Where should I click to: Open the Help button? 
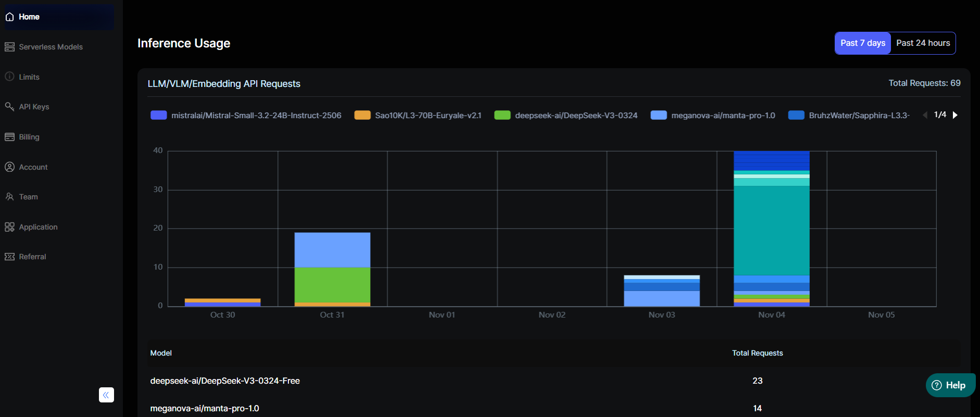950,385
